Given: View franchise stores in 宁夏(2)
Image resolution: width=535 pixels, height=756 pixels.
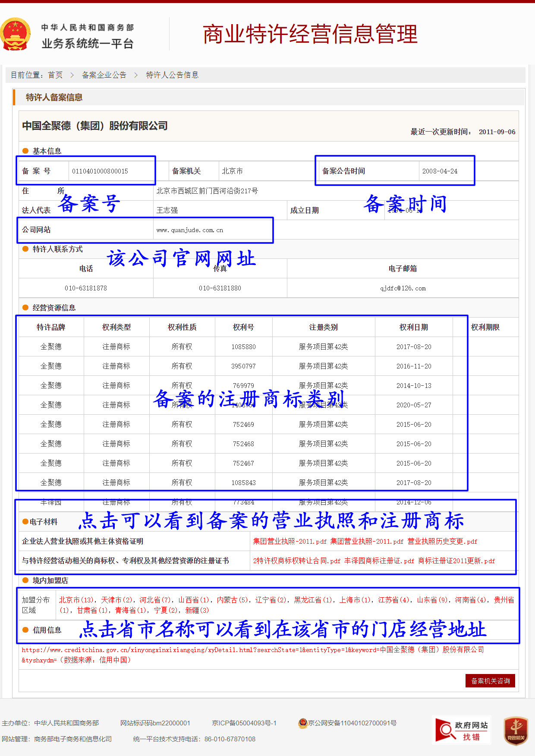Looking at the screenshot, I should [x=166, y=610].
